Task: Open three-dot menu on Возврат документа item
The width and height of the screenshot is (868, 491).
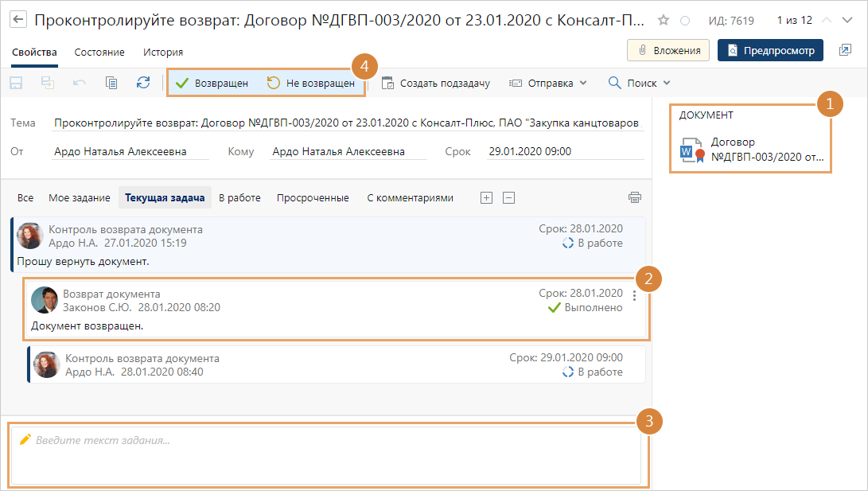Action: tap(634, 296)
